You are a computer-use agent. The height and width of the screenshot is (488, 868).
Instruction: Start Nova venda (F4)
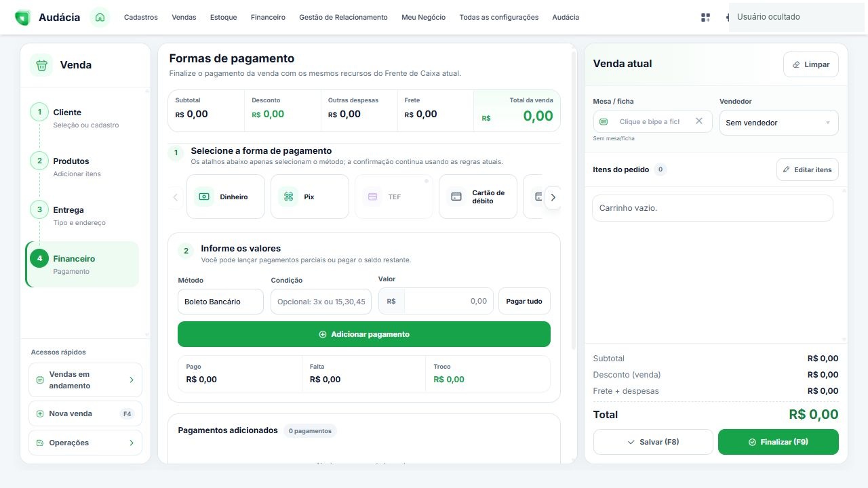tap(85, 413)
